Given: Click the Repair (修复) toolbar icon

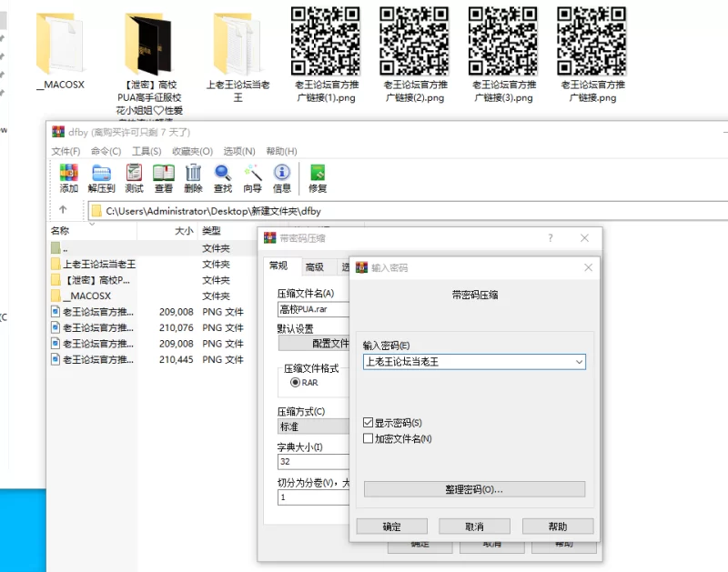Looking at the screenshot, I should tap(318, 178).
